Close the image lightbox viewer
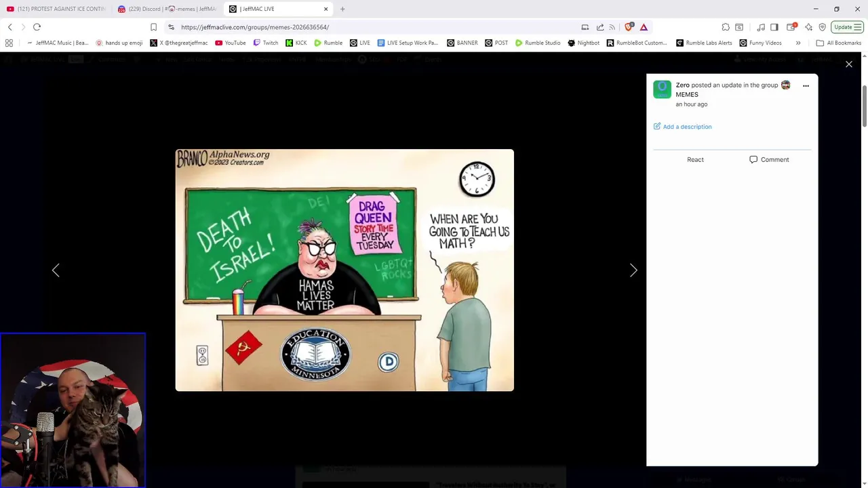This screenshot has width=868, height=488. (x=849, y=64)
